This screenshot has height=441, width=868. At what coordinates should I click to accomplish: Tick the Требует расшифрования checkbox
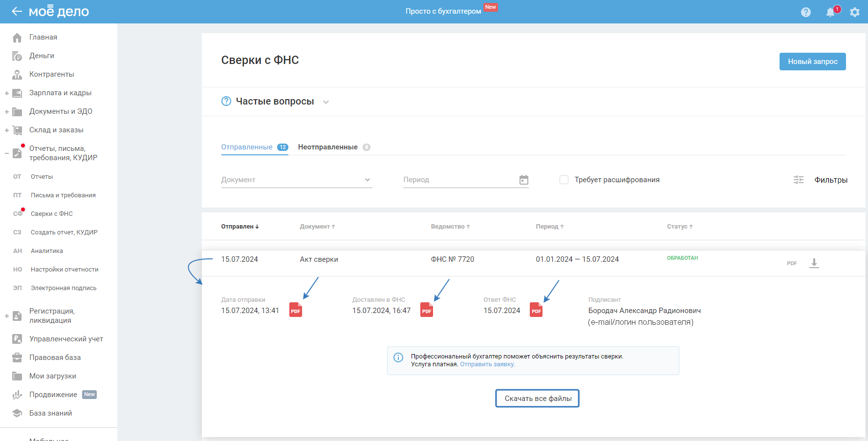tap(564, 180)
